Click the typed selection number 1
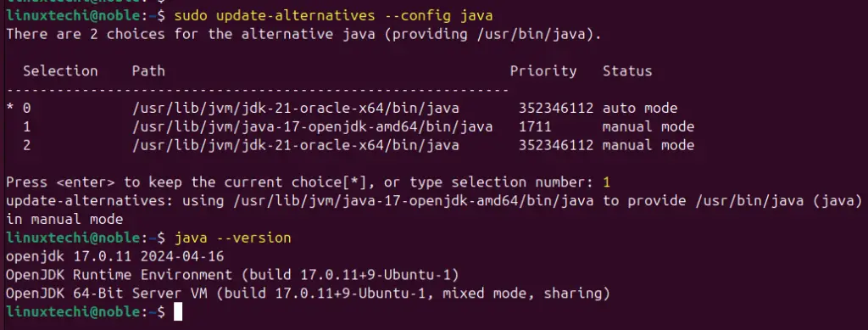Screen dimensions: 868x330 pos(606,182)
